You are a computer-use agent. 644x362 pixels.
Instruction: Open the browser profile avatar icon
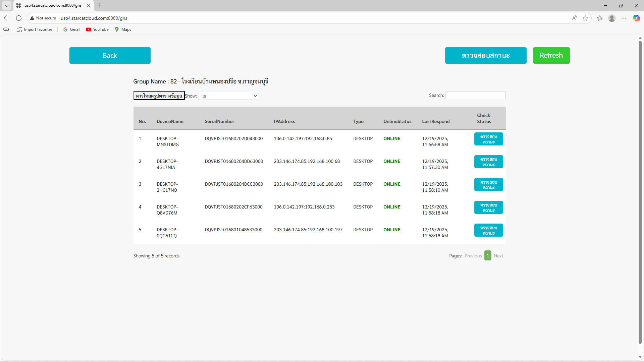(x=612, y=18)
